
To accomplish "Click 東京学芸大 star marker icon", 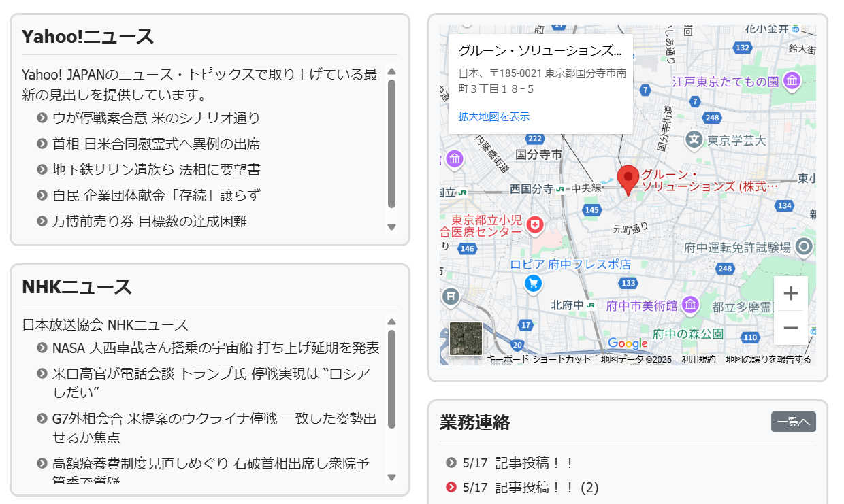I will tap(694, 140).
